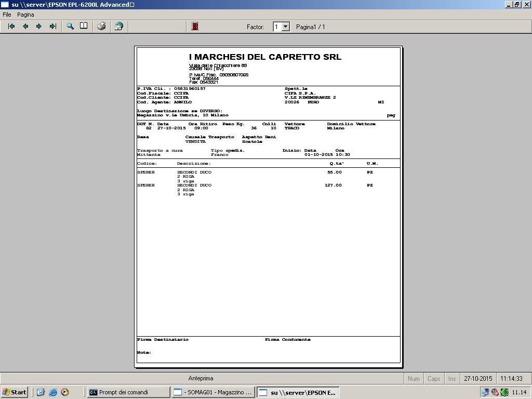Click the 'Descrizione:' column header
Image resolution: width=532 pixels, height=399 pixels.
(194, 164)
